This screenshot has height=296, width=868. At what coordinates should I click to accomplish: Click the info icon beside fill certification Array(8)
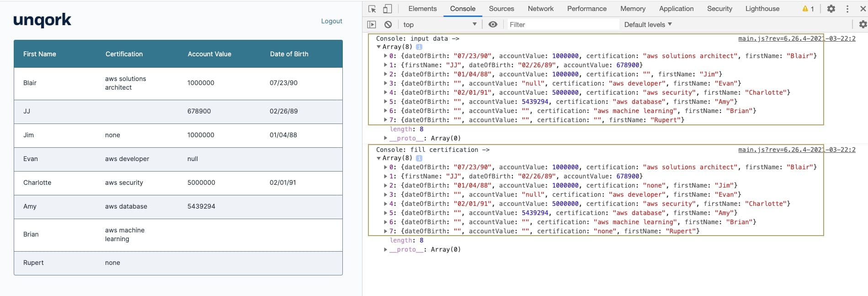[x=419, y=158]
